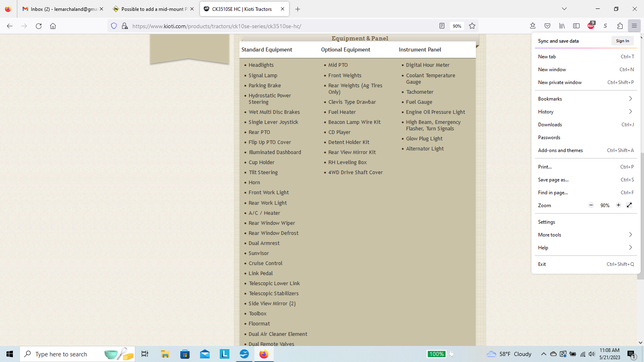Click Digital Hour Meter text

pyautogui.click(x=428, y=65)
